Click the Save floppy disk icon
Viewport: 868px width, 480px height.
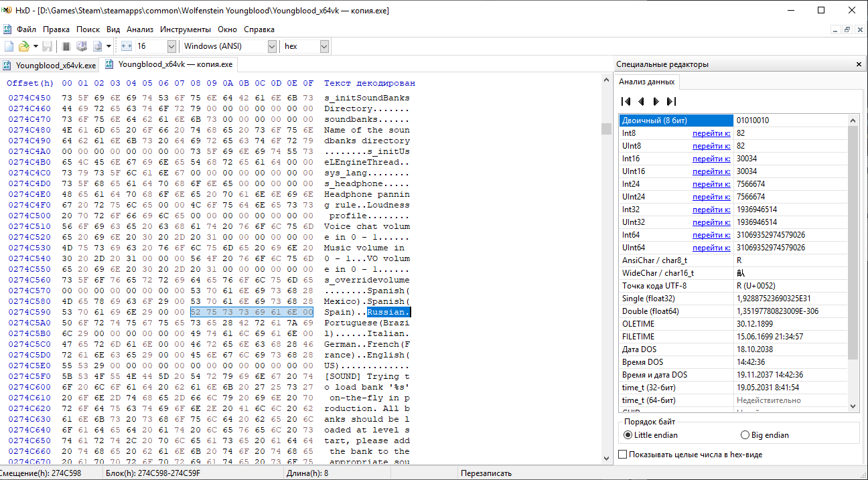coord(48,46)
